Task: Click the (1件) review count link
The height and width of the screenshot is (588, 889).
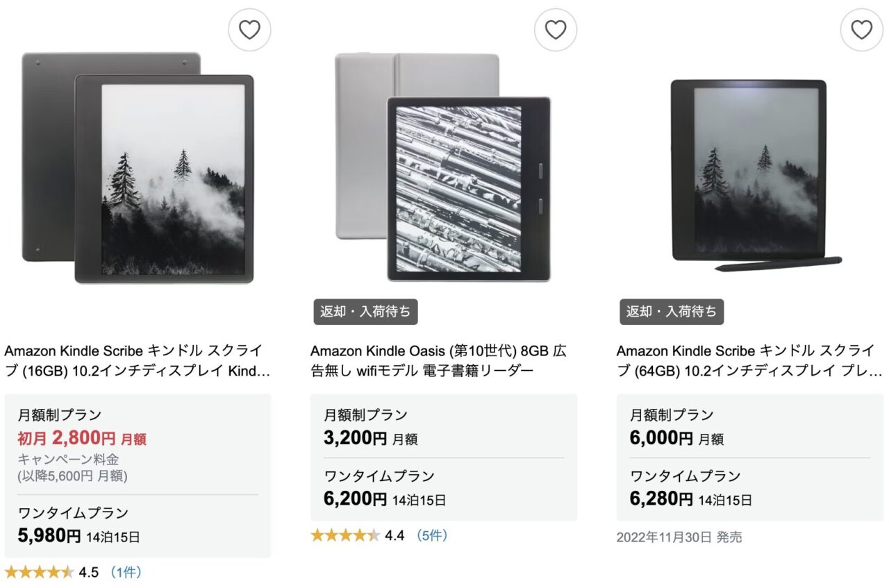Action: (x=126, y=573)
